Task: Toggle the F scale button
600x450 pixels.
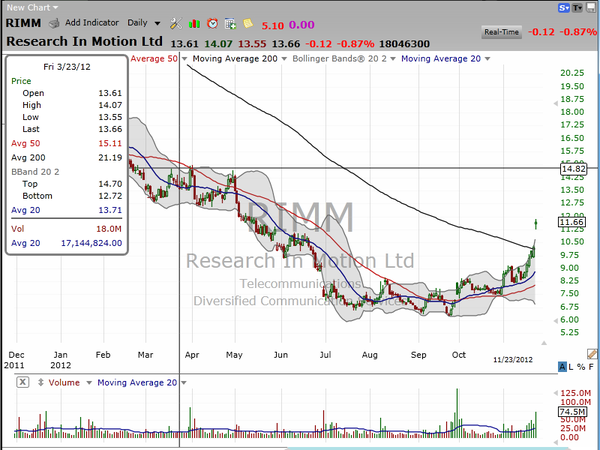Action: click(x=591, y=367)
